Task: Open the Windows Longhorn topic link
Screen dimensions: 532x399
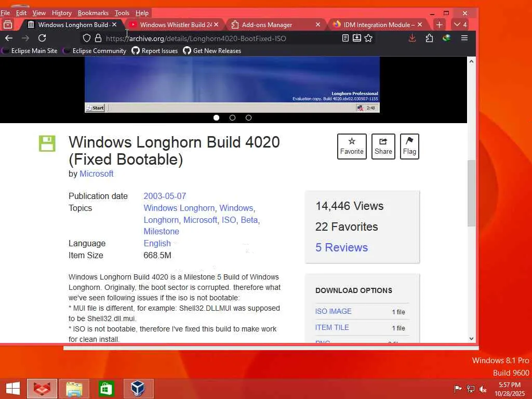Action: 179,208
